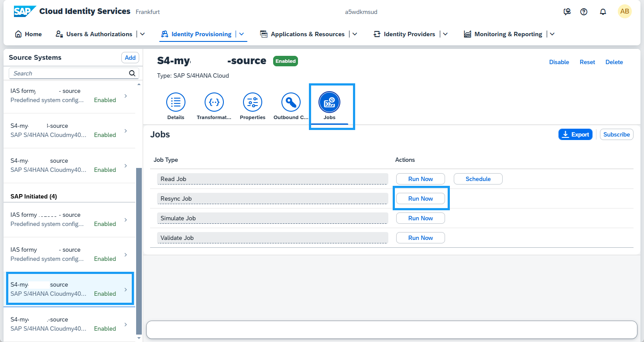Open Identity Providers menu
Screen dimensions: 644x342
pos(404,34)
